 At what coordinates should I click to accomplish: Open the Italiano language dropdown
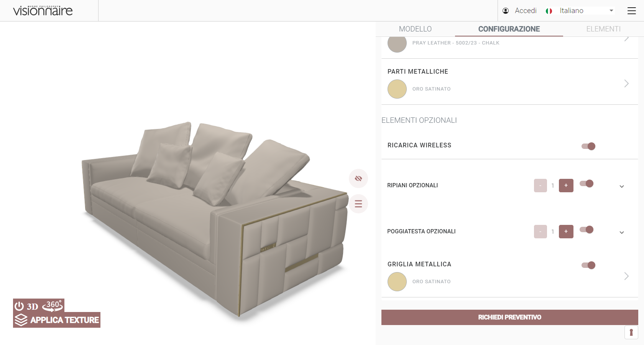586,11
